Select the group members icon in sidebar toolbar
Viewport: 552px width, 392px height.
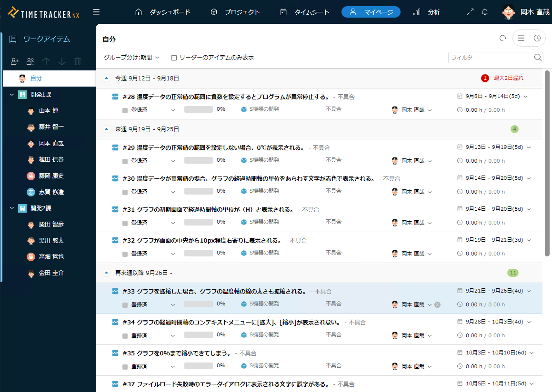point(30,61)
